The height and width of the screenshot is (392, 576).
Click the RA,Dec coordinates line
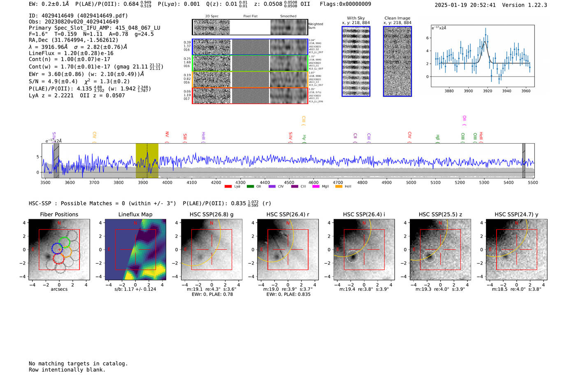tap(74, 40)
